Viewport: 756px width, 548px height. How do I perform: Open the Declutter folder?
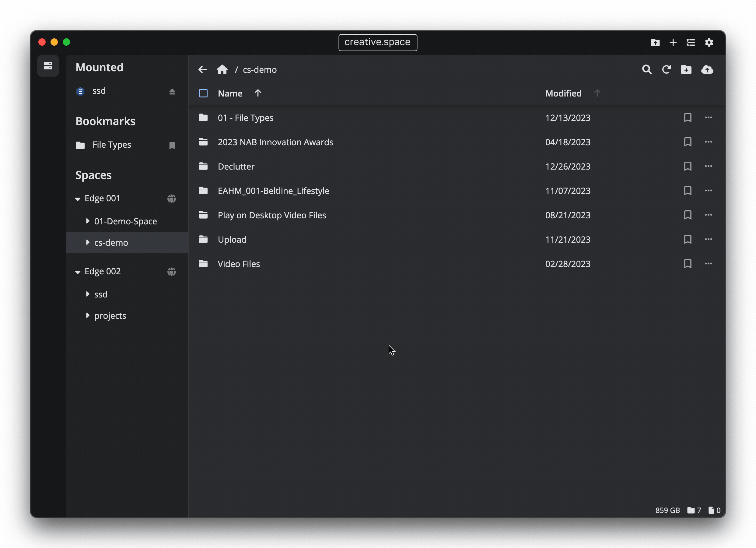click(236, 167)
